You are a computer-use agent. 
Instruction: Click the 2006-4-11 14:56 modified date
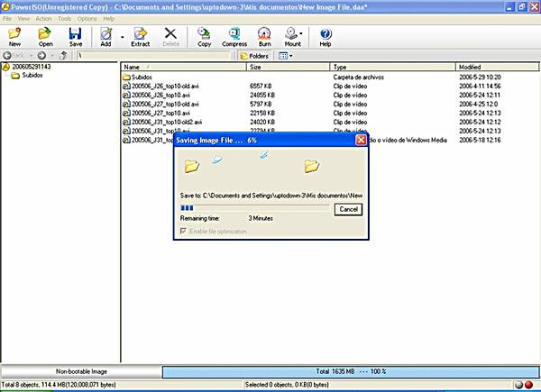tap(480, 87)
